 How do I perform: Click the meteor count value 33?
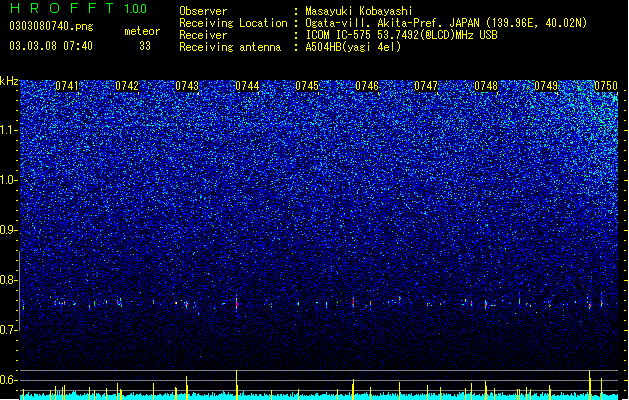145,46
